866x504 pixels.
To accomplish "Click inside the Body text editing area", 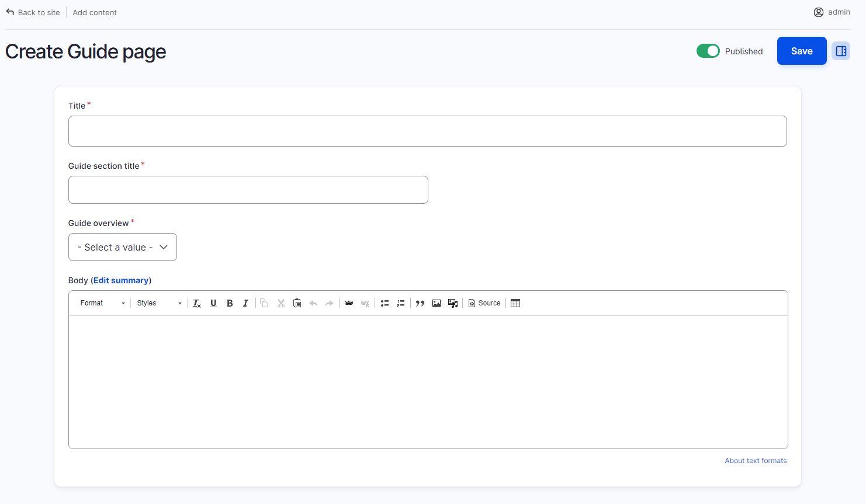I will tap(428, 382).
